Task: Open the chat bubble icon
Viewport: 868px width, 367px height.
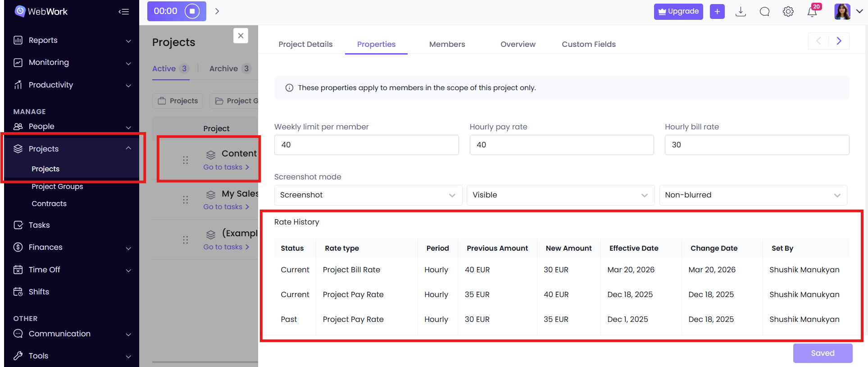Action: [x=764, y=12]
